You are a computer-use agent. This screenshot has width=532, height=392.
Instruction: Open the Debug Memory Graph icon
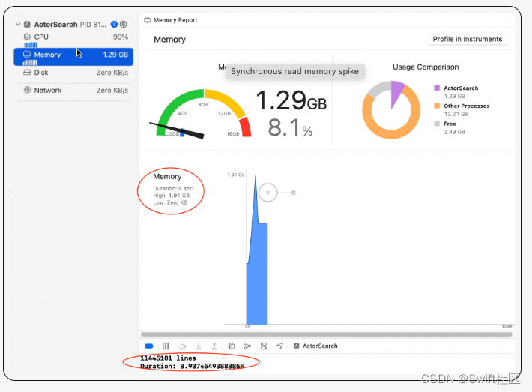tap(247, 346)
